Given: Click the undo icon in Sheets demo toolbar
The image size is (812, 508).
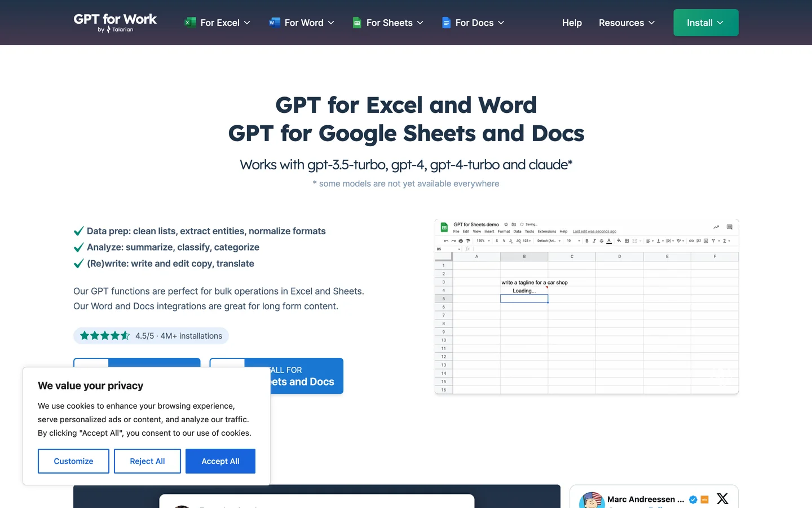Looking at the screenshot, I should pos(446,241).
